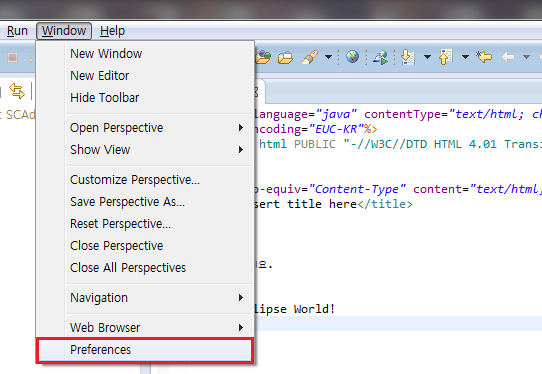Open the Navigation submenu
Viewport: 542px width, 374px height.
[x=145, y=298]
